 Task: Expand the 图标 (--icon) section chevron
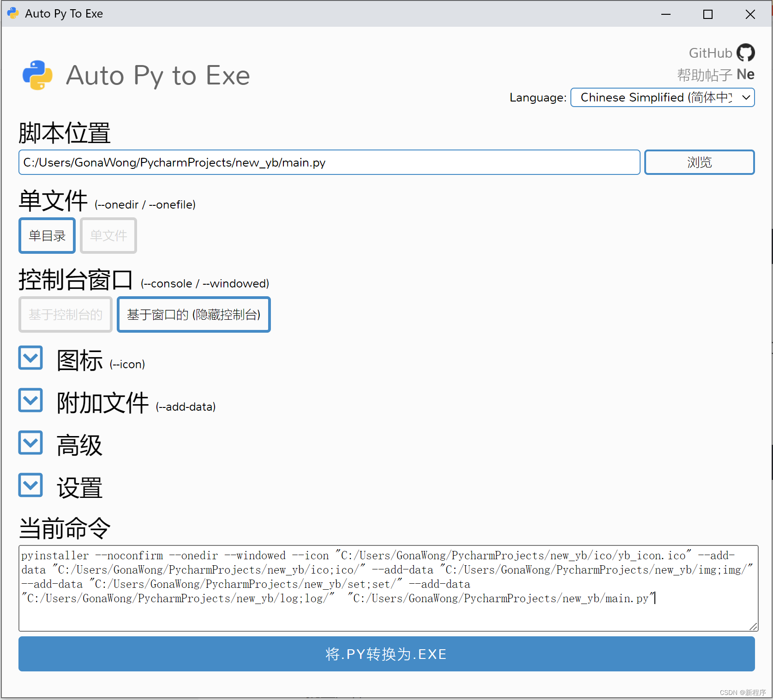click(x=30, y=358)
